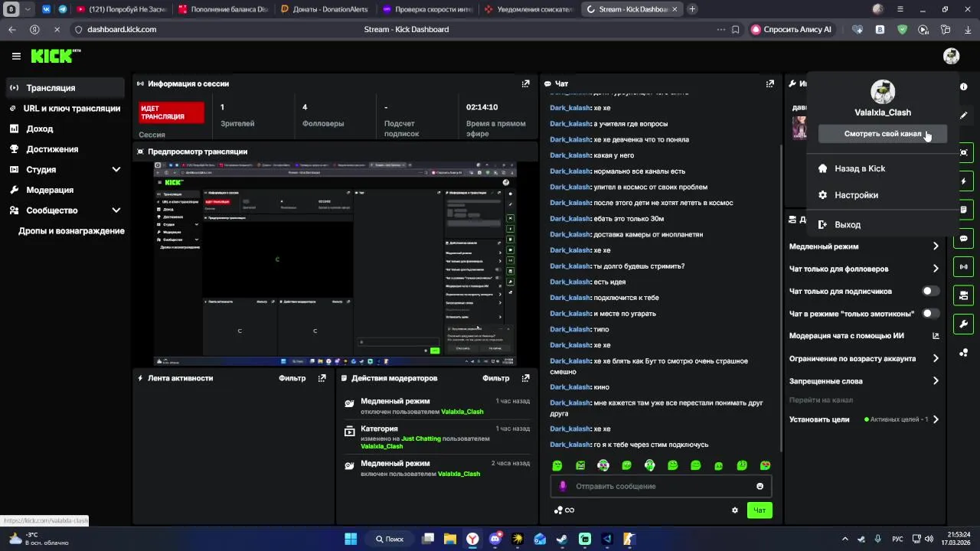Toggle the wrench widget in right sidebar
The width and height of the screenshot is (980, 551).
pos(963,324)
